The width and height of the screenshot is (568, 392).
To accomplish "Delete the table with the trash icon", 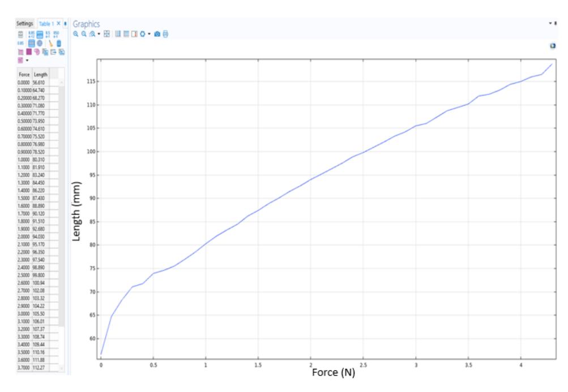I will 59,43.
